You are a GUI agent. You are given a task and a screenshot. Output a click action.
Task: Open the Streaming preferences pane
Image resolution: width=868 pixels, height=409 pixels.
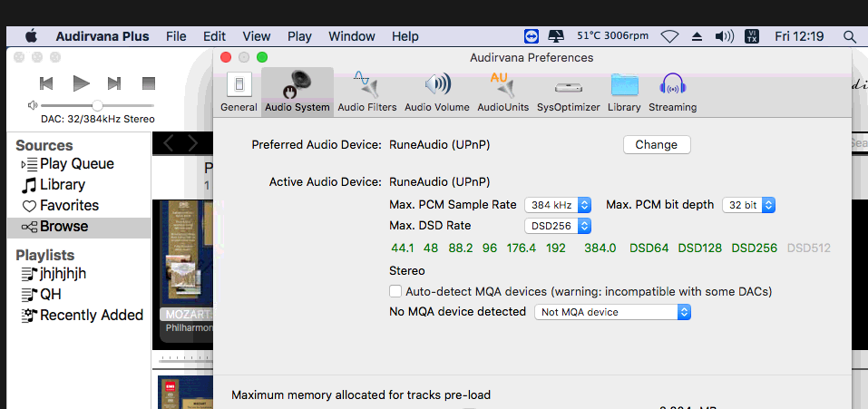[673, 92]
